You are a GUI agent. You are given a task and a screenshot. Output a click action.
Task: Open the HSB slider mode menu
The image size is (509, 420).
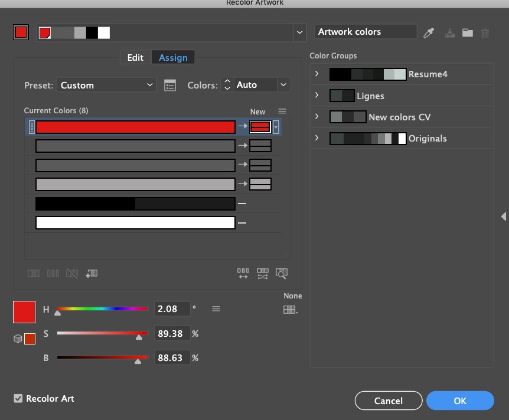click(x=216, y=309)
